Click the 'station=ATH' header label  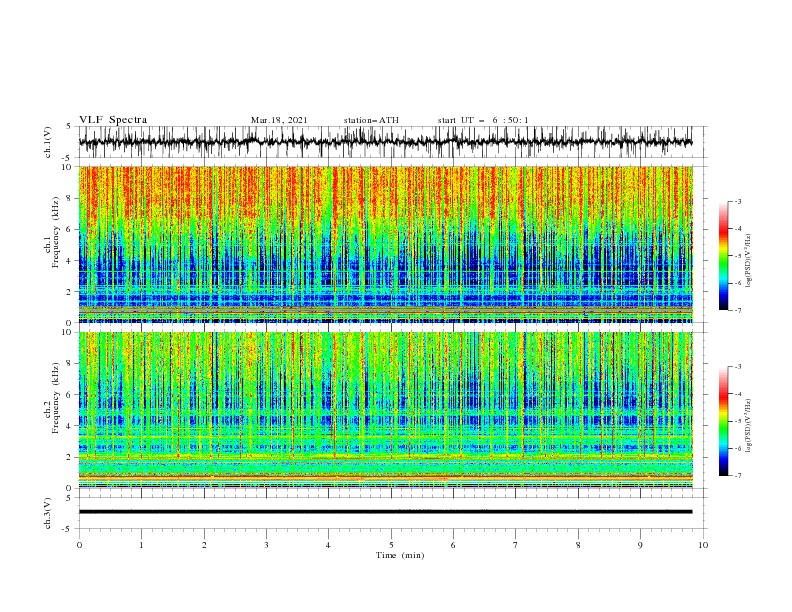click(x=371, y=120)
